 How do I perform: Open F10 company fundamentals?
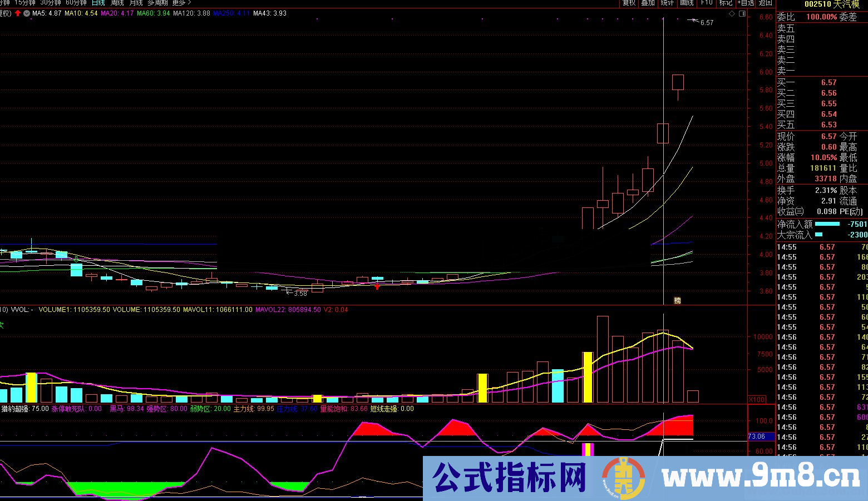707,3
